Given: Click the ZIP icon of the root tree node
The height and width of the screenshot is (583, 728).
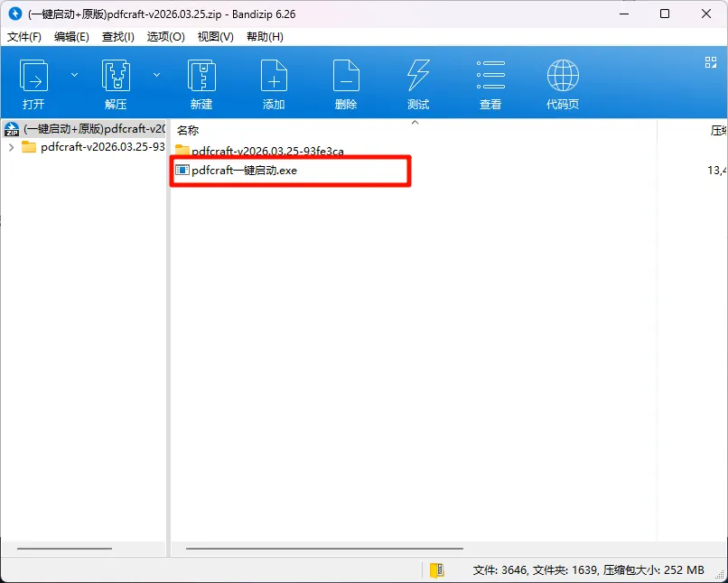Looking at the screenshot, I should click(x=12, y=129).
